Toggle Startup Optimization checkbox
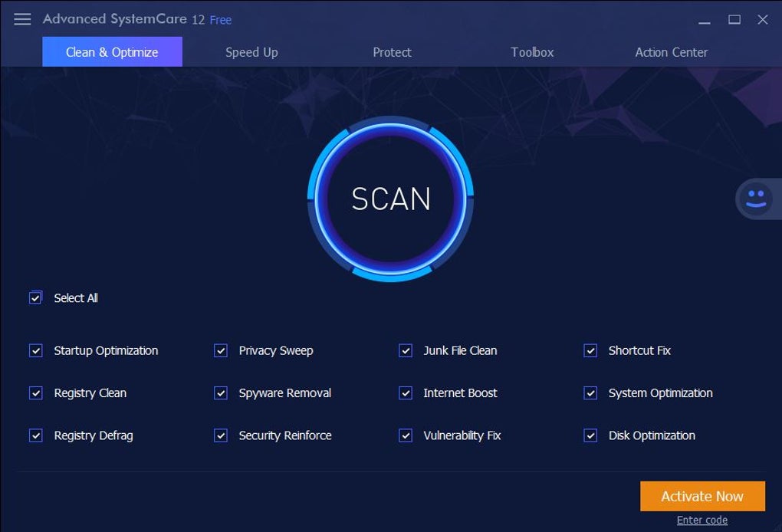Screen dimensions: 782x532 [x=36, y=350]
